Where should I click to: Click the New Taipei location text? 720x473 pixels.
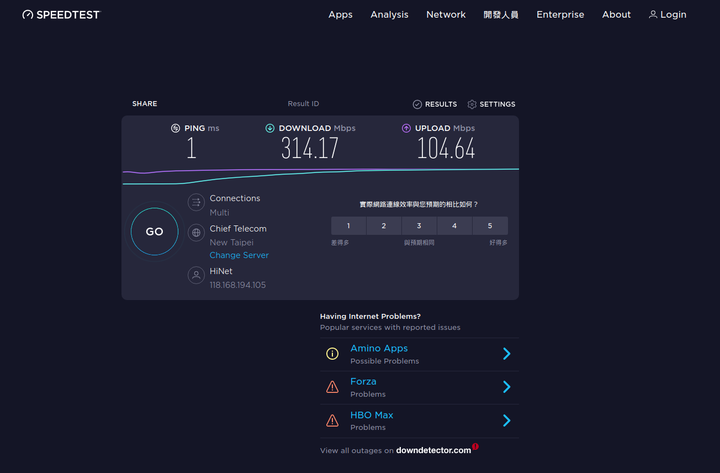point(231,242)
